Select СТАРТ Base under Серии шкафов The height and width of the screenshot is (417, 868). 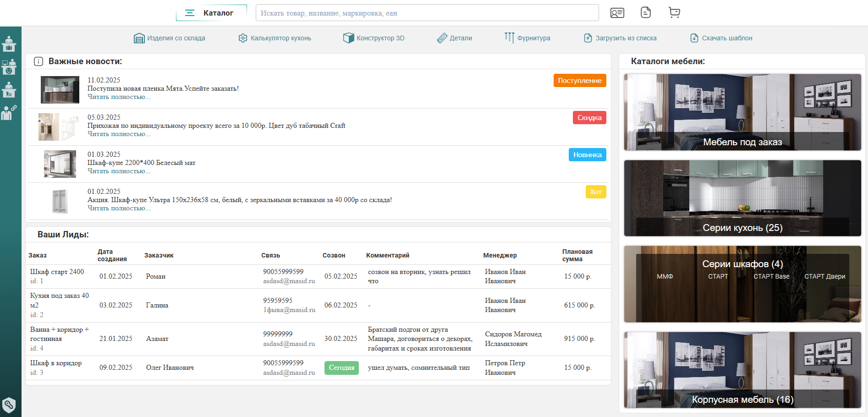(x=772, y=276)
